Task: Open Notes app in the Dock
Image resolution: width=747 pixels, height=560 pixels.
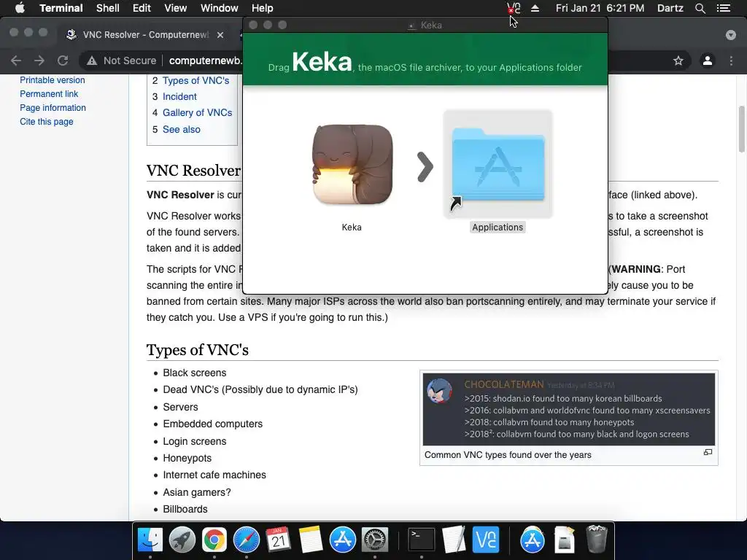Action: [311, 540]
